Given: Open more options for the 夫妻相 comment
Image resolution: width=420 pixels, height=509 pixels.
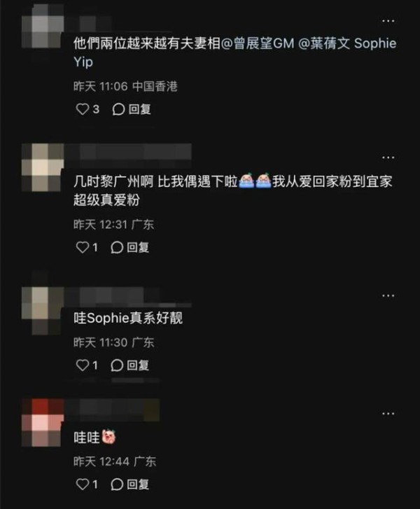Looking at the screenshot, I should pyautogui.click(x=388, y=21).
